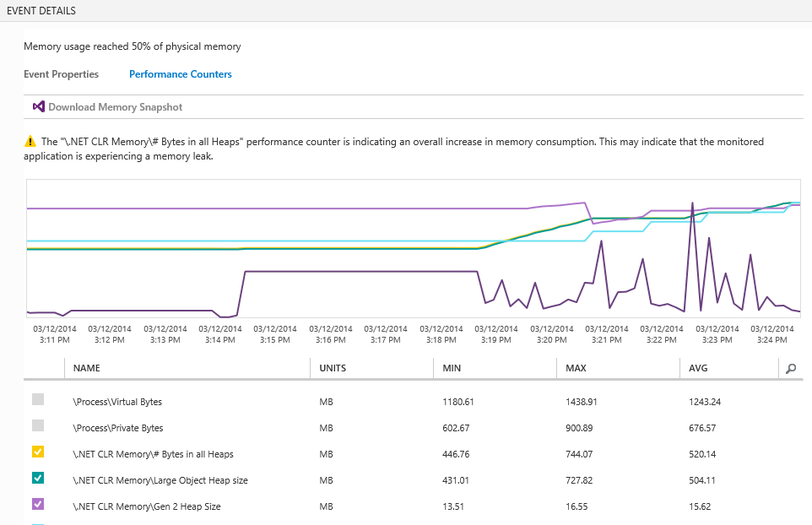
Task: Click the Download Memory Snapshot link
Action: click(x=114, y=107)
